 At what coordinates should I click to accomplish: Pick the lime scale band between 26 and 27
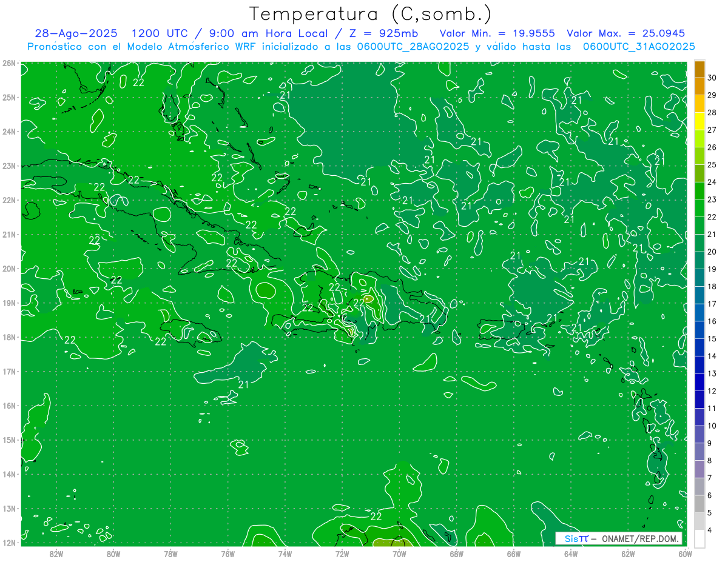tap(699, 138)
